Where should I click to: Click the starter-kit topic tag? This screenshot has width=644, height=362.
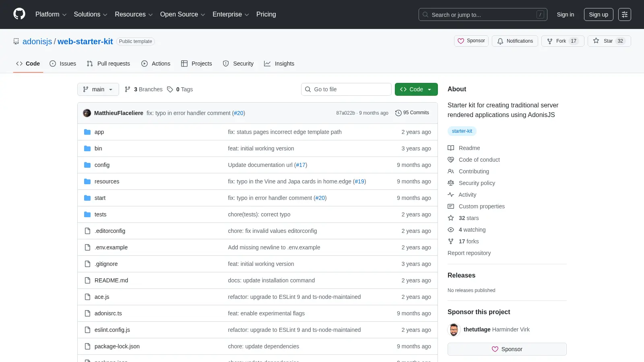pyautogui.click(x=462, y=131)
